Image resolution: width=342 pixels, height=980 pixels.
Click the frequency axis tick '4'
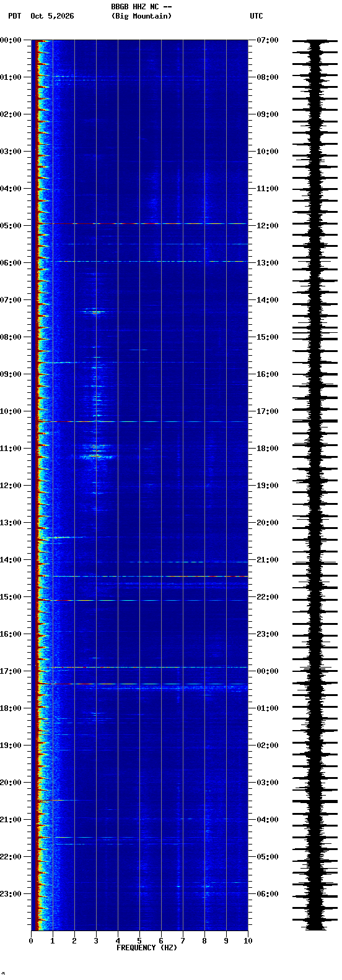click(x=118, y=941)
